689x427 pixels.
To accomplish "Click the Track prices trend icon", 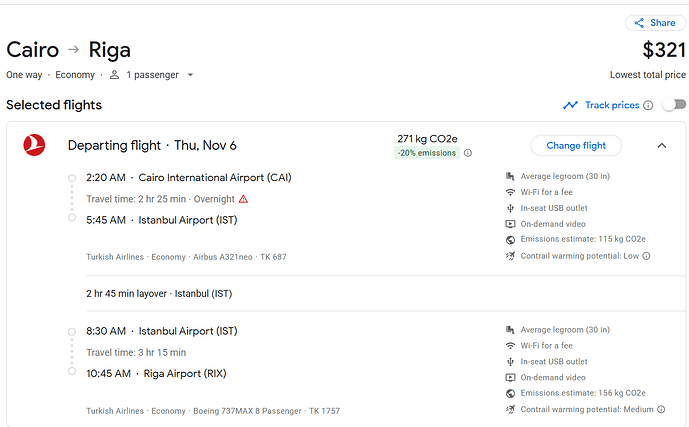I will [570, 105].
